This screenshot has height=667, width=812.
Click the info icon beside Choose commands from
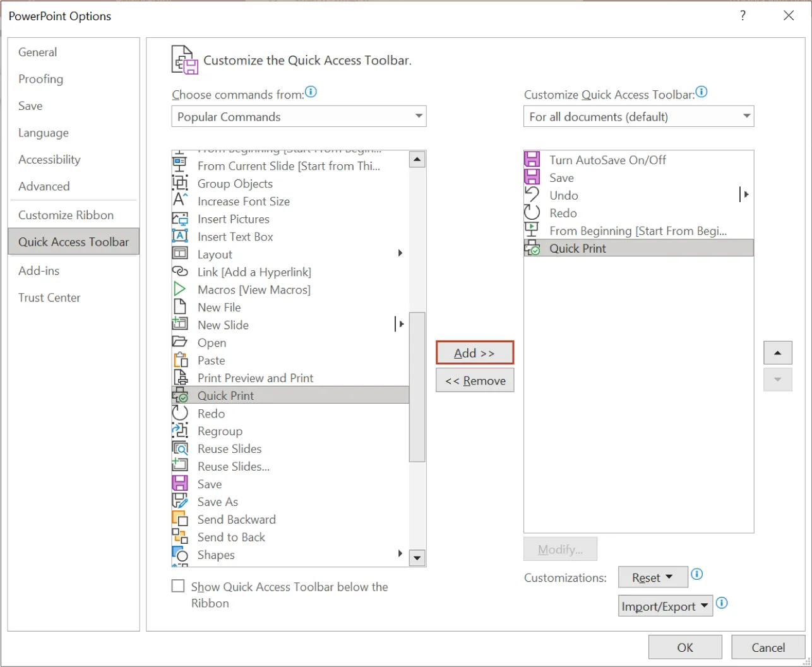[x=311, y=92]
